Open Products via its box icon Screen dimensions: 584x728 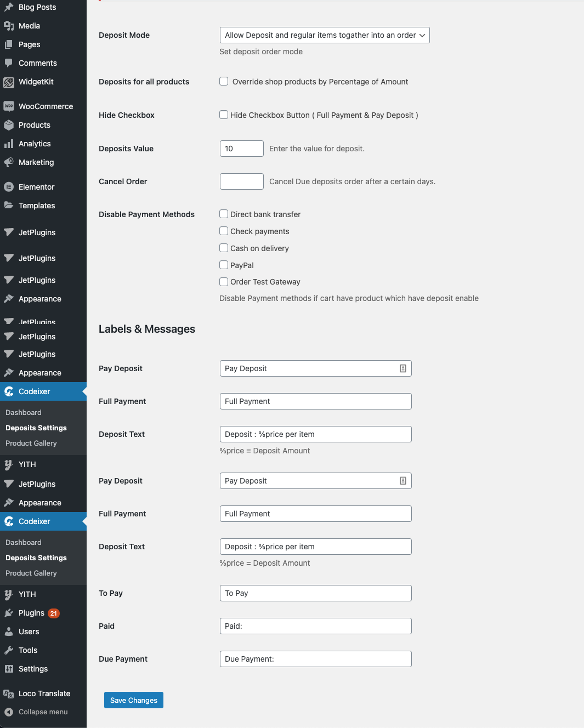[9, 125]
